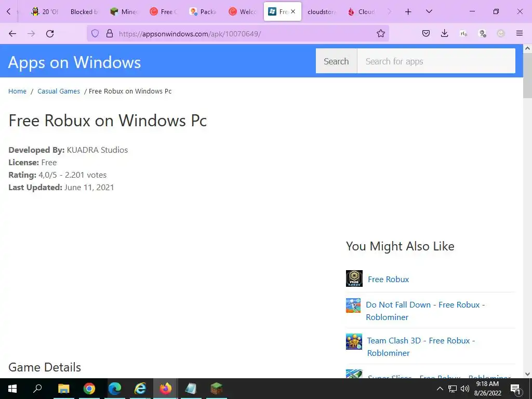Screen dimensions: 532x399
Task: Click the address bar URL field
Action: pyautogui.click(x=237, y=34)
